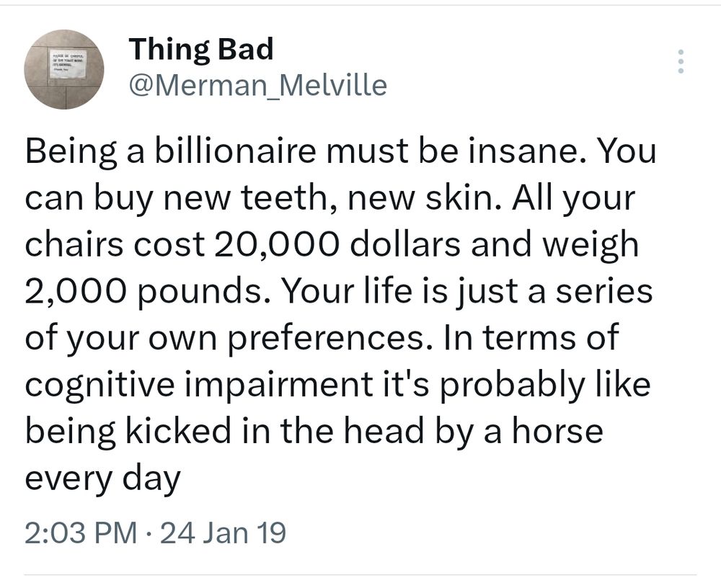Click the timestamp row beneath the tweet

pos(155,533)
